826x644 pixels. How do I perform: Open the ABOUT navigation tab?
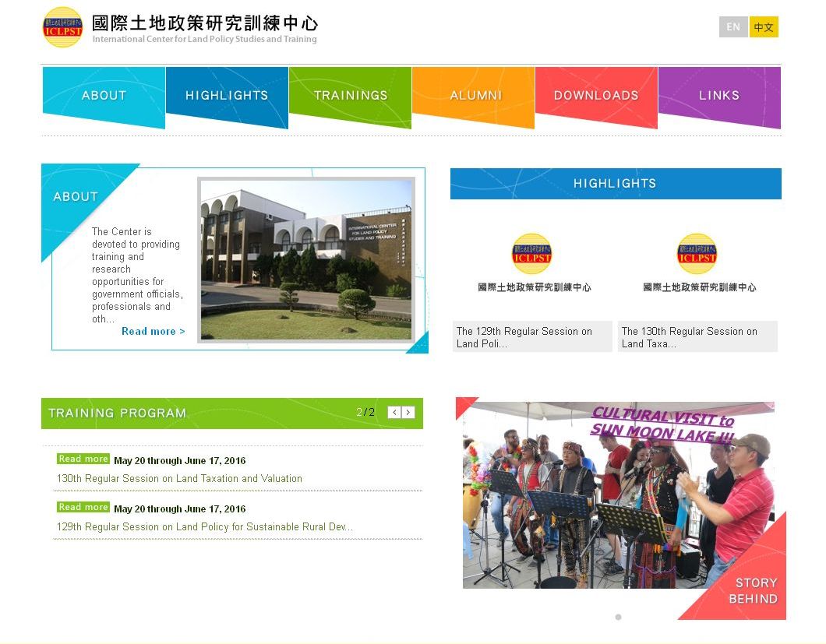tap(104, 96)
